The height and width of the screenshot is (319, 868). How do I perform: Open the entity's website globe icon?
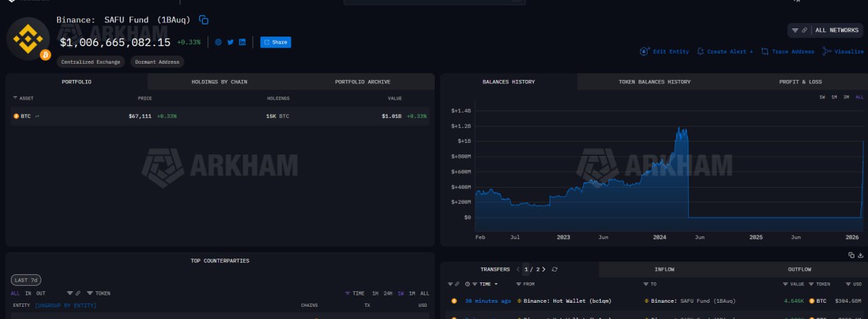pyautogui.click(x=218, y=42)
